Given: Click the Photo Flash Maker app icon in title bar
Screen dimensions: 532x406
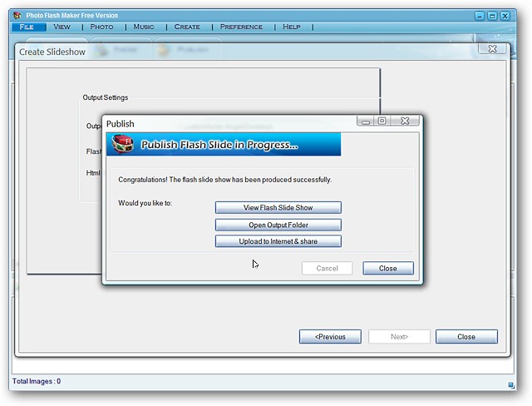Looking at the screenshot, I should [17, 16].
